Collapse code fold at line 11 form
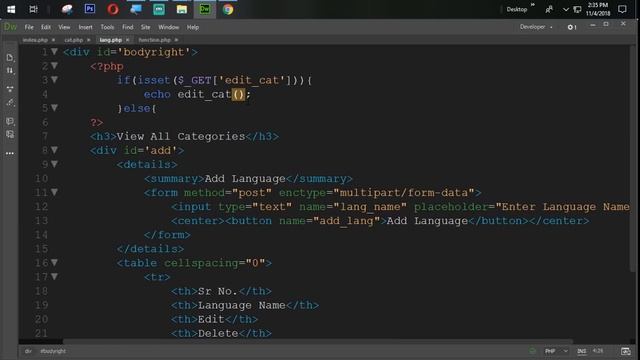 54,192
